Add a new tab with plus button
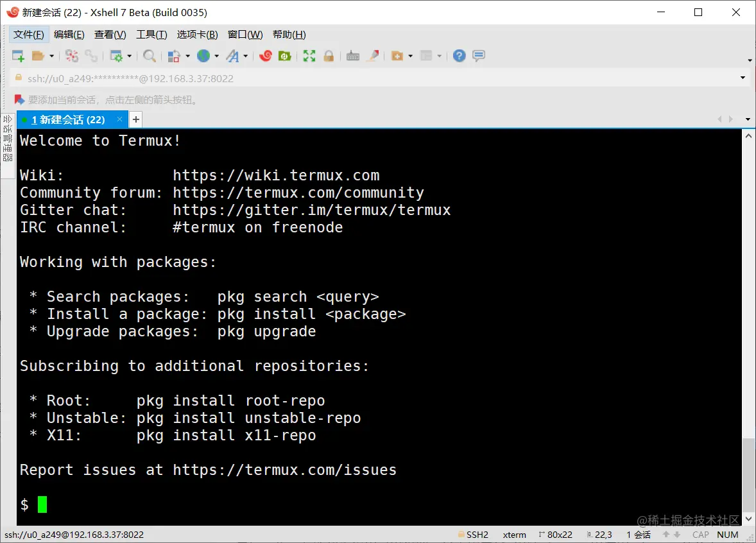 [136, 119]
